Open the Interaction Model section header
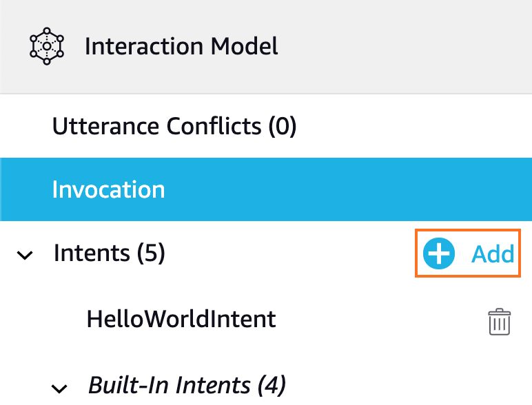This screenshot has width=532, height=405. 266,46
